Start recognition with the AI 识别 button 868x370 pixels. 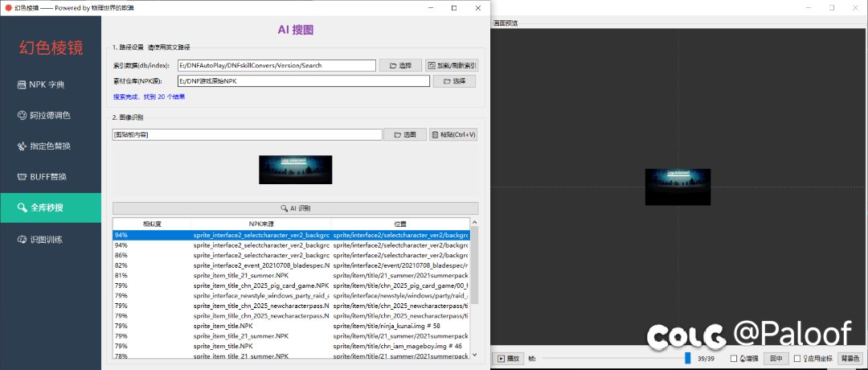[295, 208]
